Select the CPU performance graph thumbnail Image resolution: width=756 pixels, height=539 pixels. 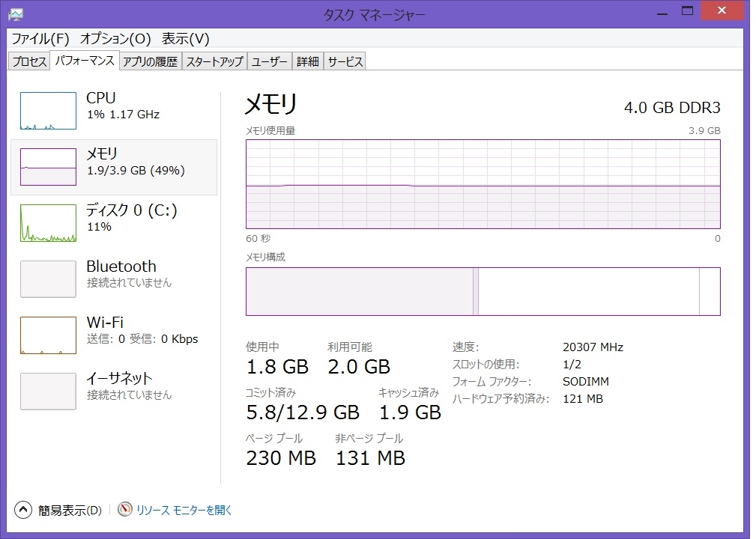[x=48, y=111]
